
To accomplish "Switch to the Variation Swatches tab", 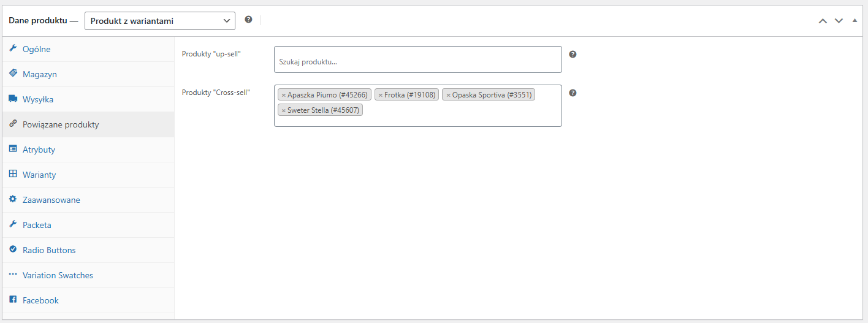I will click(x=58, y=275).
